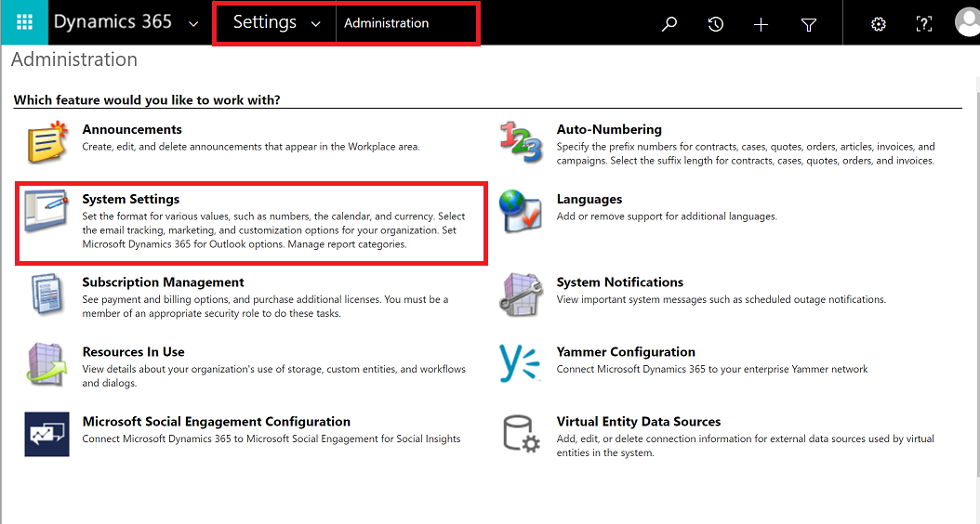Image resolution: width=980 pixels, height=524 pixels.
Task: Click the help question mark icon
Action: point(924,24)
